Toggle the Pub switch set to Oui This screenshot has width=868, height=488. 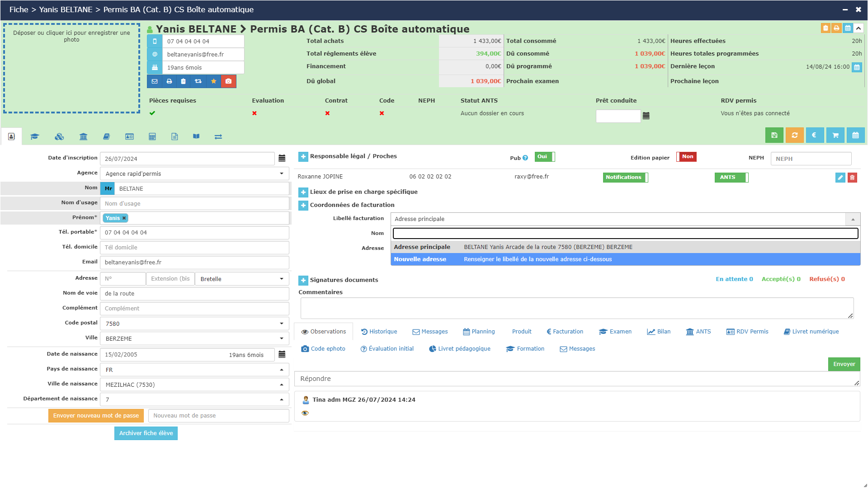pos(544,157)
